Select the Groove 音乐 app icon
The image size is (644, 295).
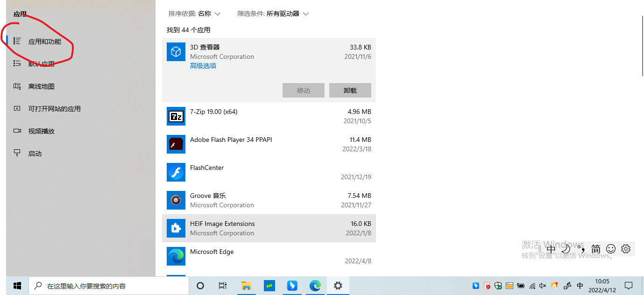[x=176, y=200]
